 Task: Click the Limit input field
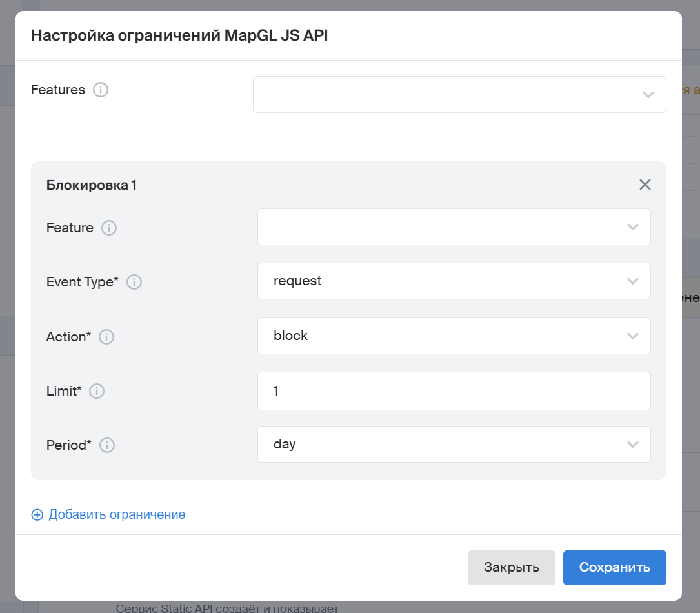[x=454, y=391]
